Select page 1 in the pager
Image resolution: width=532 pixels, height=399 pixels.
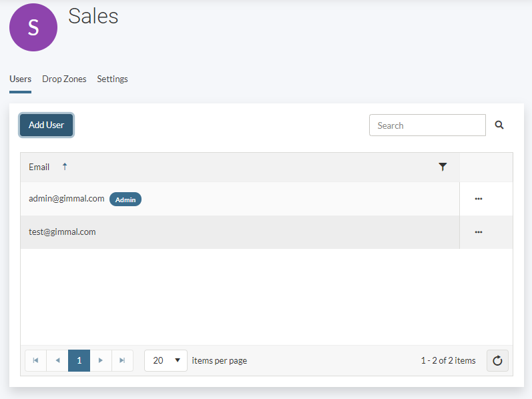coord(79,360)
